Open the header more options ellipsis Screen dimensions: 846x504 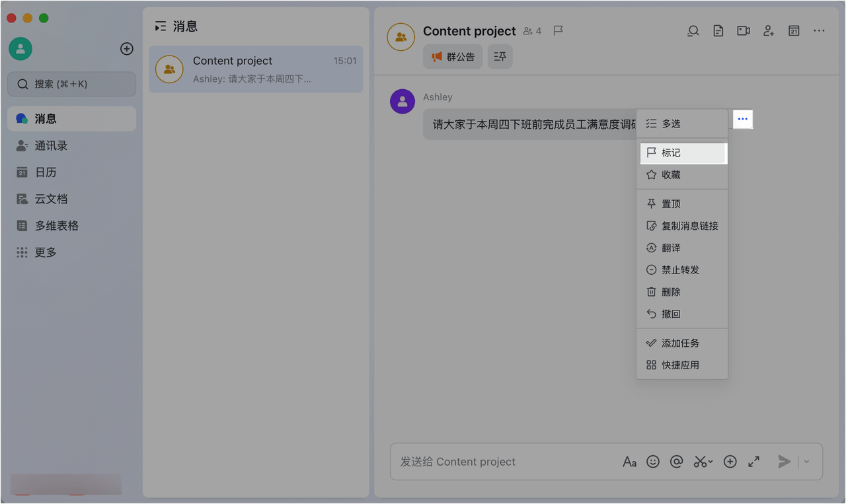click(x=819, y=30)
